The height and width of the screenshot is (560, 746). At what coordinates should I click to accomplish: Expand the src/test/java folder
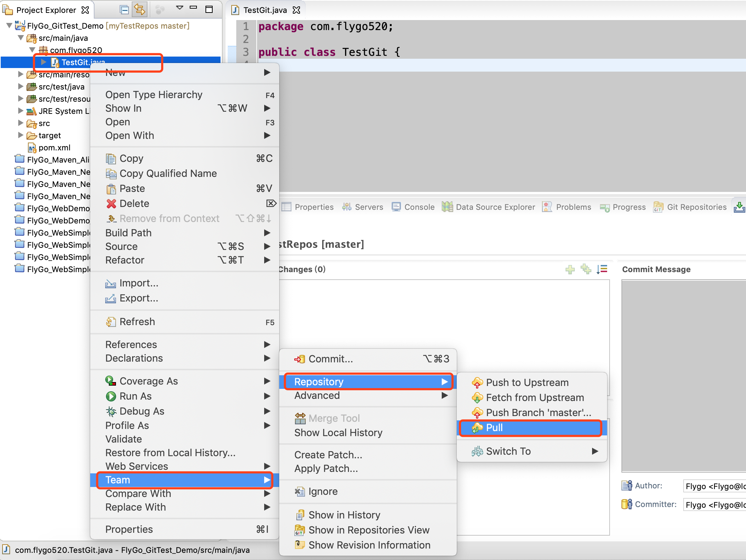click(x=21, y=87)
